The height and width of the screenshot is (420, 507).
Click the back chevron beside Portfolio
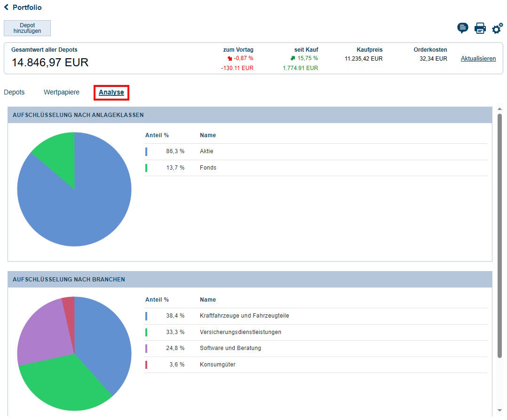[7, 8]
